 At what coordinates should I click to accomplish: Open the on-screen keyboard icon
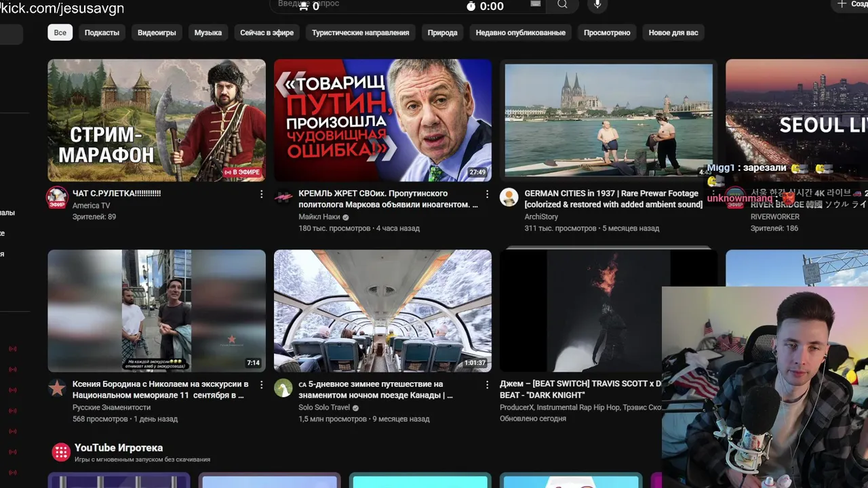(536, 4)
